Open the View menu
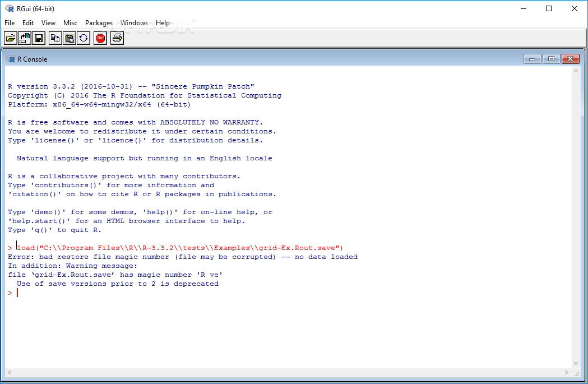 [48, 23]
